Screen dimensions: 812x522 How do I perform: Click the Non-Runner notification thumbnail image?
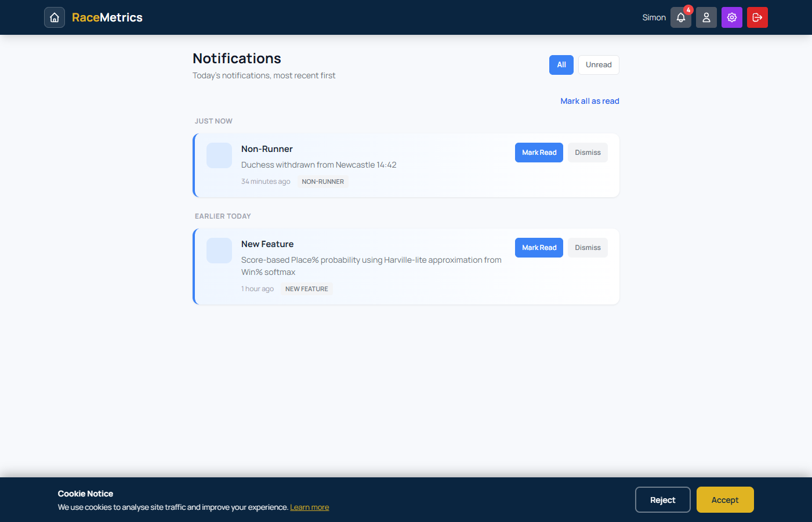pyautogui.click(x=219, y=155)
